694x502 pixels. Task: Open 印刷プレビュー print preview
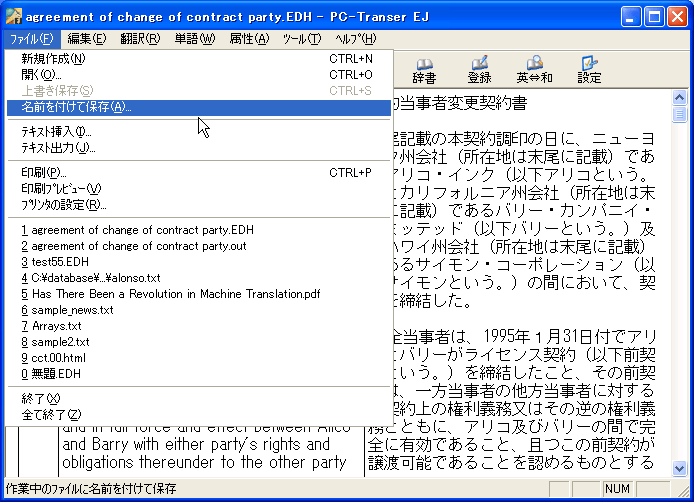click(x=61, y=189)
